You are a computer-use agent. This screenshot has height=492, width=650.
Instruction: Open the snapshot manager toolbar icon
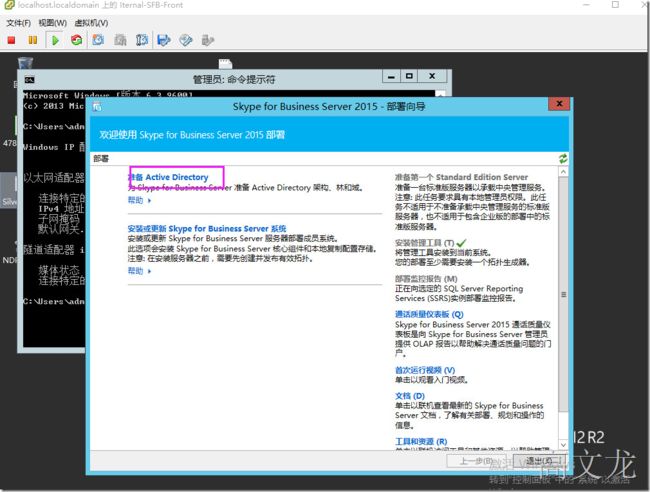(x=142, y=40)
